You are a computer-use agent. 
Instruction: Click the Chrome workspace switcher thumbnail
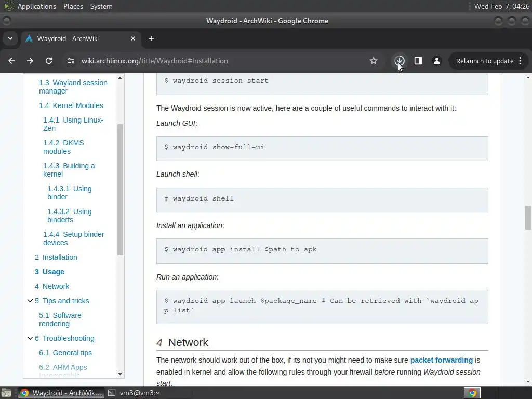click(472, 393)
